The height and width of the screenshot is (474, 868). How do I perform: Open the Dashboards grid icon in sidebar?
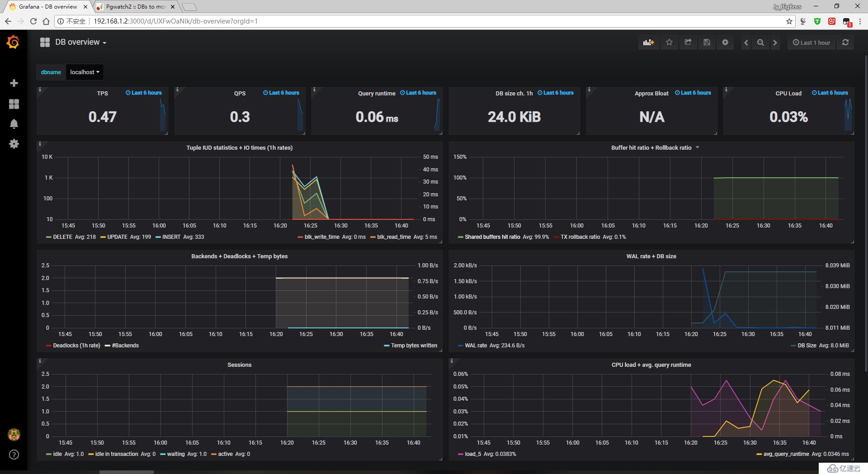pos(14,104)
